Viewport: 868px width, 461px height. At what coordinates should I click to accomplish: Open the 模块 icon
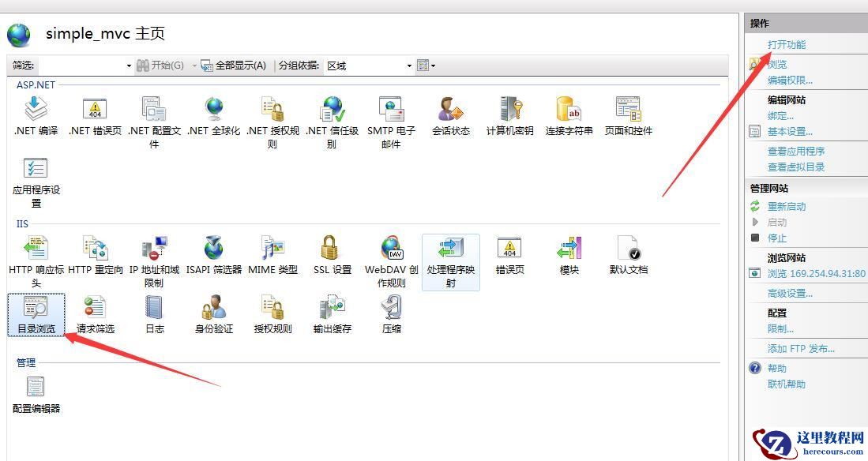pyautogui.click(x=569, y=247)
